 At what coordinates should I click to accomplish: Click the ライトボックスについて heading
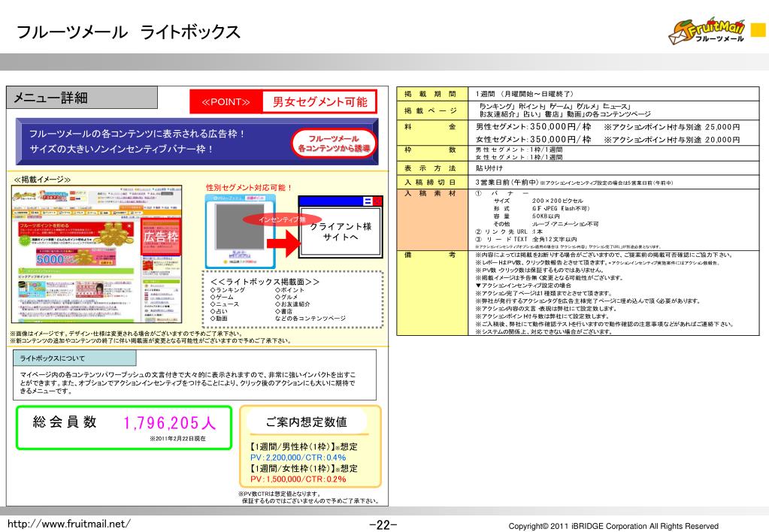[52, 358]
